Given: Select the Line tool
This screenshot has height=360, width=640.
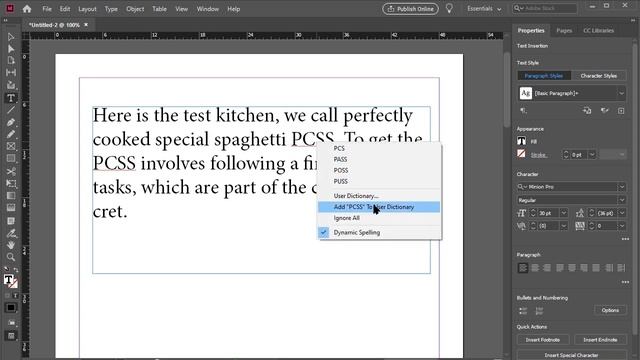Looking at the screenshot, I should pos(11,110).
